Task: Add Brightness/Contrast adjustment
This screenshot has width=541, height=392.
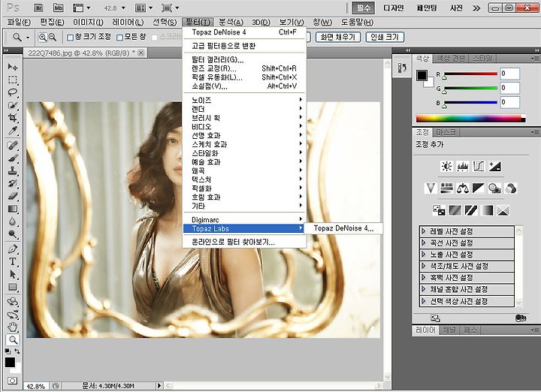Action: [x=447, y=167]
